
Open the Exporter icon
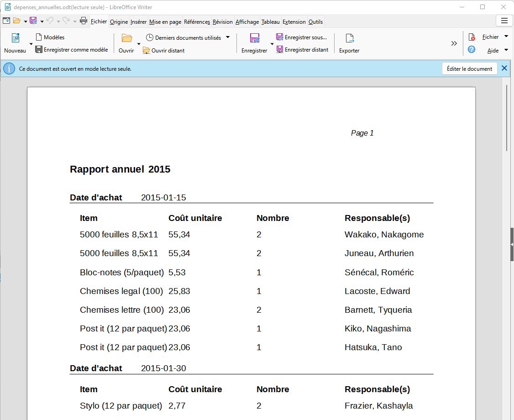[349, 39]
